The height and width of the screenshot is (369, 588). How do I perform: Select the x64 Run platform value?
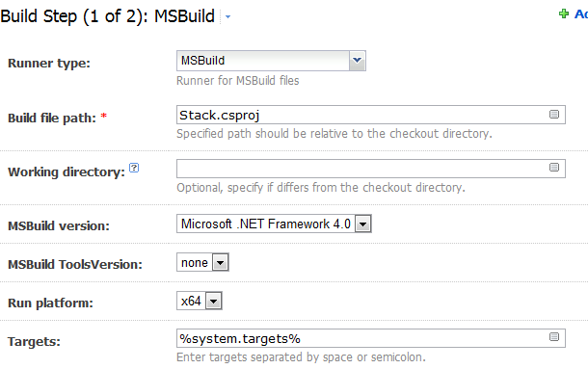pyautogui.click(x=191, y=302)
